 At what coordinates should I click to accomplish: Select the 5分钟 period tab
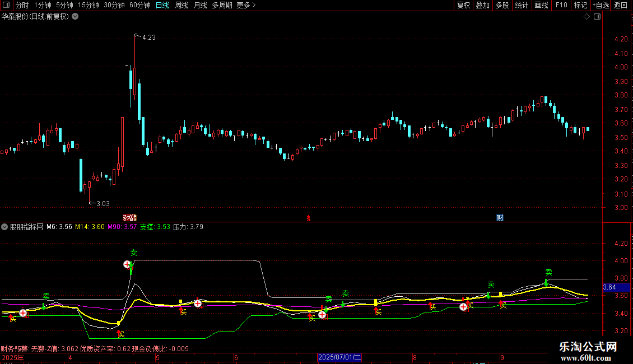(x=64, y=5)
